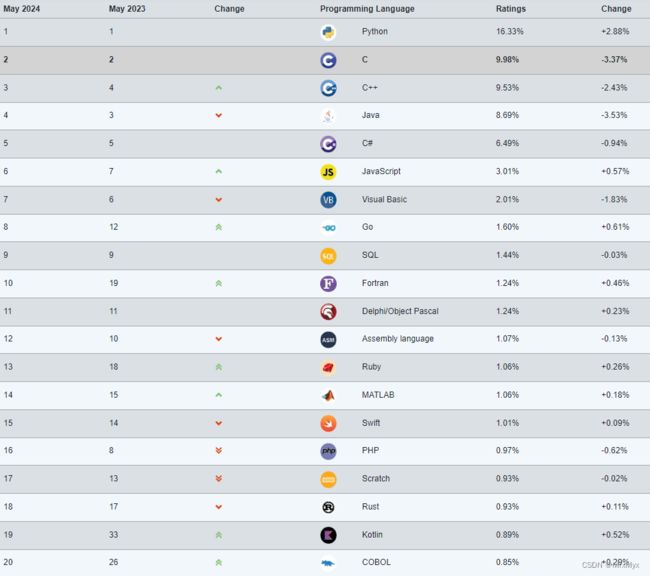Click the Rust gear logo icon

point(328,507)
